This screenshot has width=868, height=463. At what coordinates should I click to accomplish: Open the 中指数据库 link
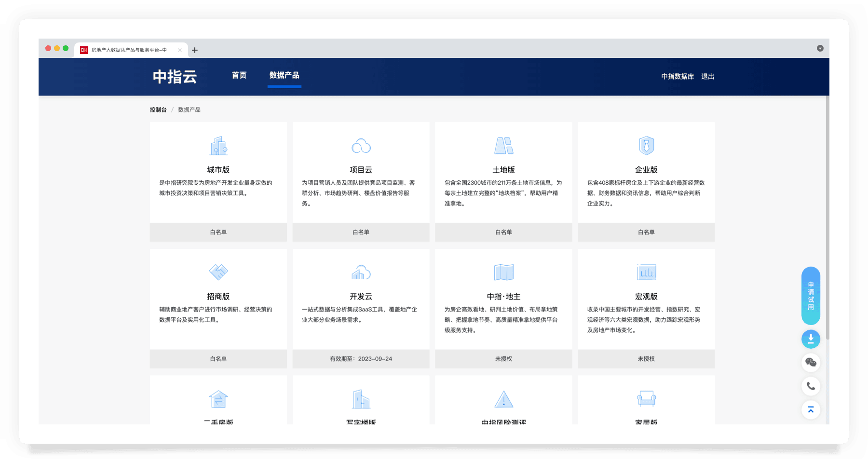[x=678, y=77]
